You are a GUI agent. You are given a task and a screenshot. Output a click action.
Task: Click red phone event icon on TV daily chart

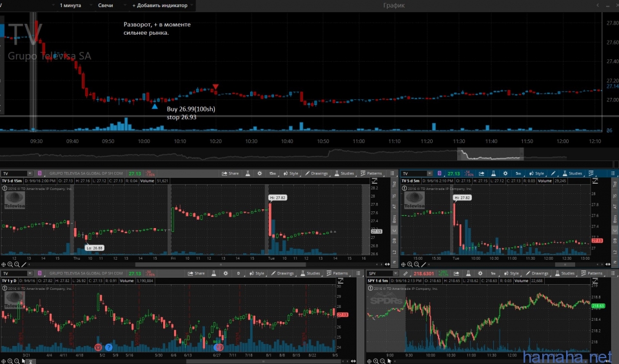(x=98, y=347)
